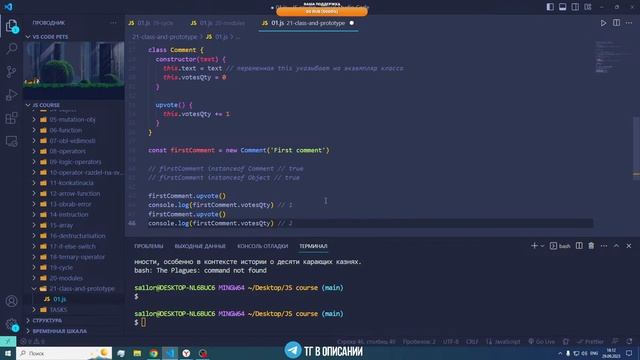Toggle bottom panel visibility
The height and width of the screenshot is (360, 640).
(x=562, y=7)
